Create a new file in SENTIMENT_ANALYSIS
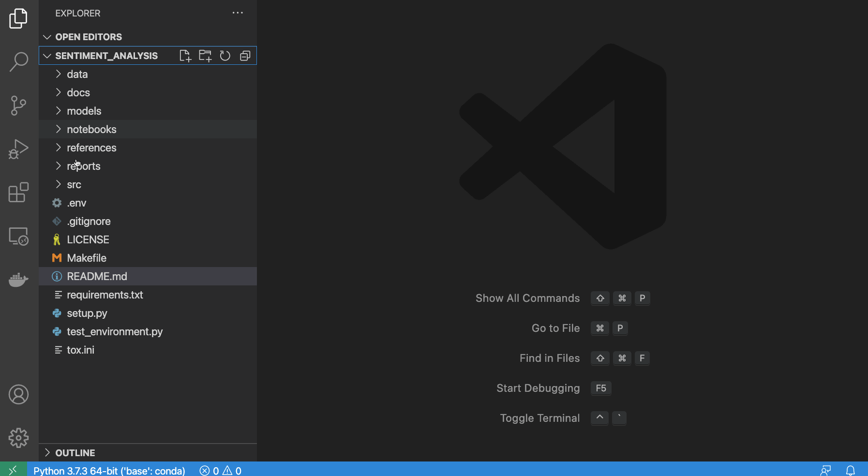The image size is (868, 476). 185,56
